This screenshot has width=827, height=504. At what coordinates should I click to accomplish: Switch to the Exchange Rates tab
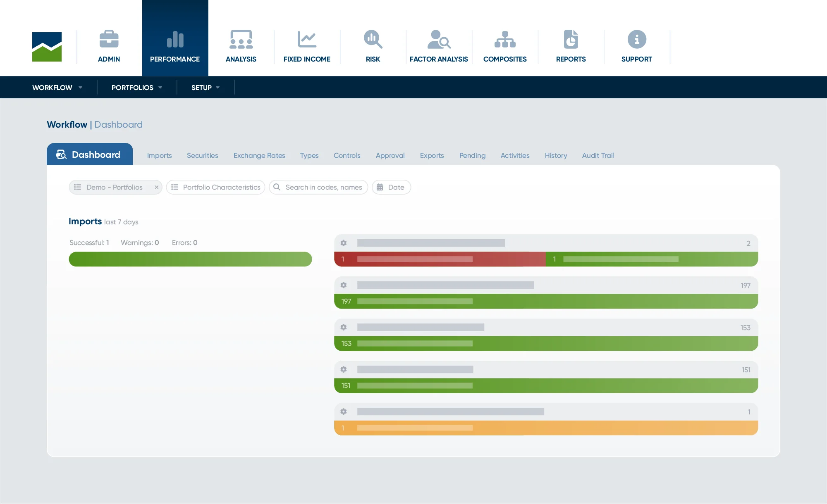coord(259,156)
